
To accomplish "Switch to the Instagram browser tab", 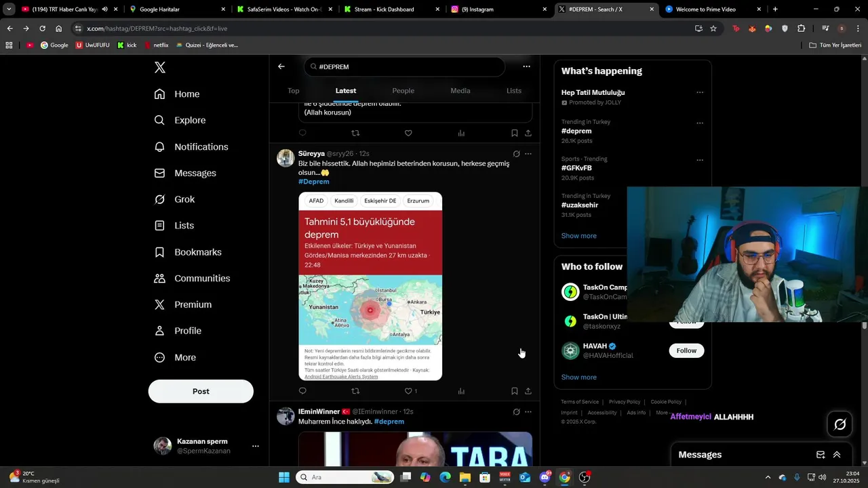I will click(x=499, y=9).
